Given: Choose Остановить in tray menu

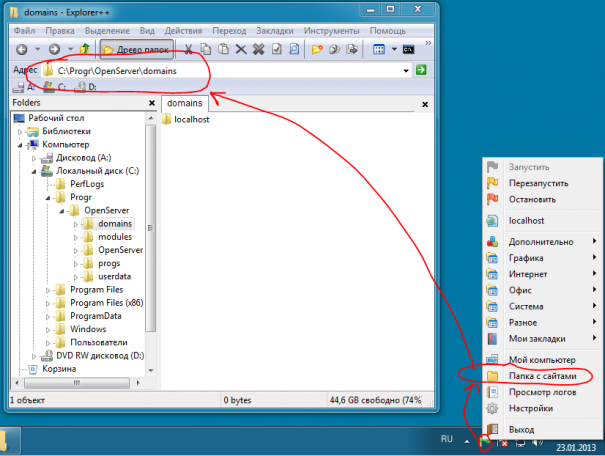Looking at the screenshot, I should [x=532, y=199].
